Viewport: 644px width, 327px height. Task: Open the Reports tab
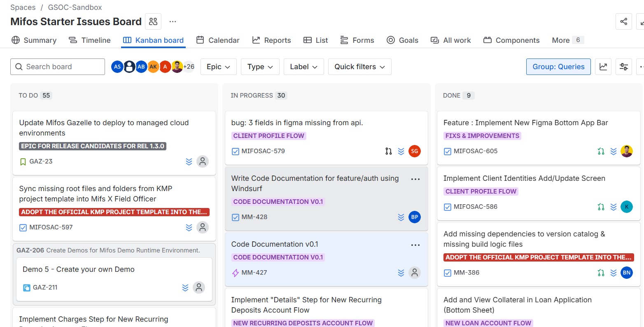(x=271, y=40)
